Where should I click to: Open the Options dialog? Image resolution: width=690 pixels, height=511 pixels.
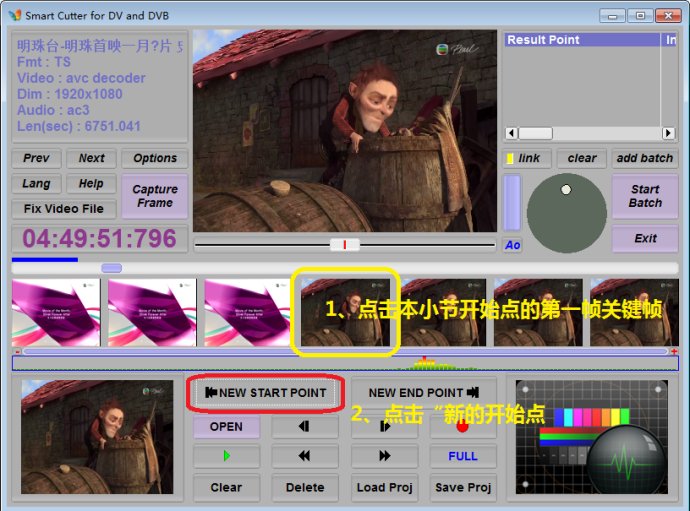coord(154,158)
